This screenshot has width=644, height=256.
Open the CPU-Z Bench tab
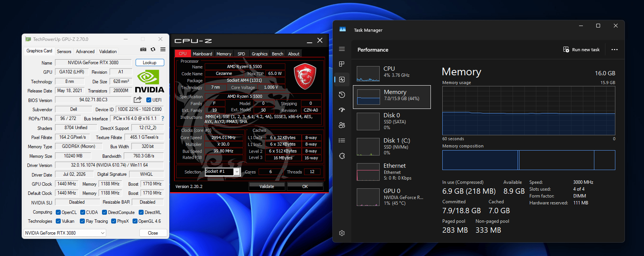(278, 54)
